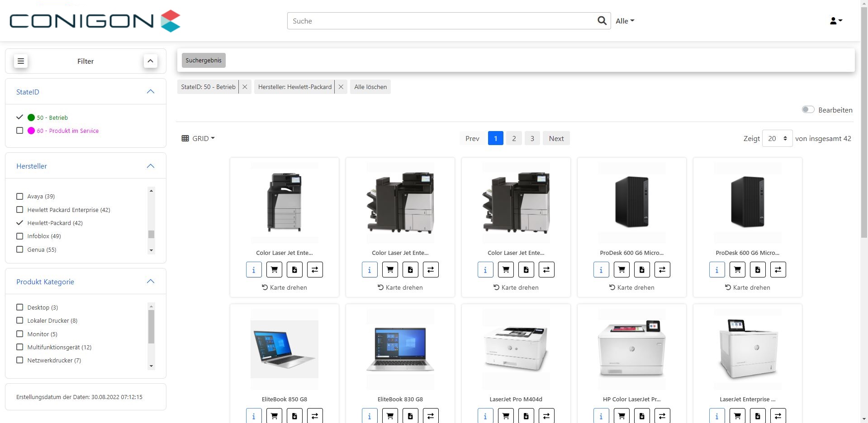Click Hersteller list scroll-down arrow
The image size is (868, 423).
[x=151, y=250]
